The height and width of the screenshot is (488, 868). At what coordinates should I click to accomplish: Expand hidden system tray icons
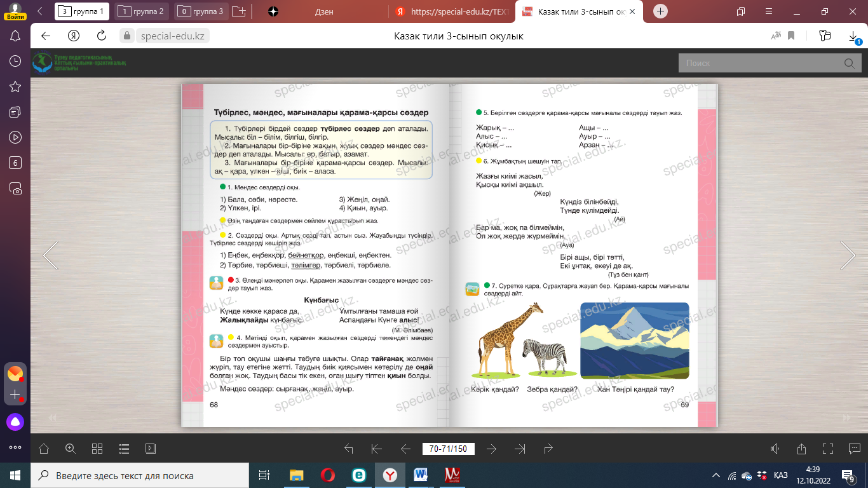pyautogui.click(x=717, y=475)
